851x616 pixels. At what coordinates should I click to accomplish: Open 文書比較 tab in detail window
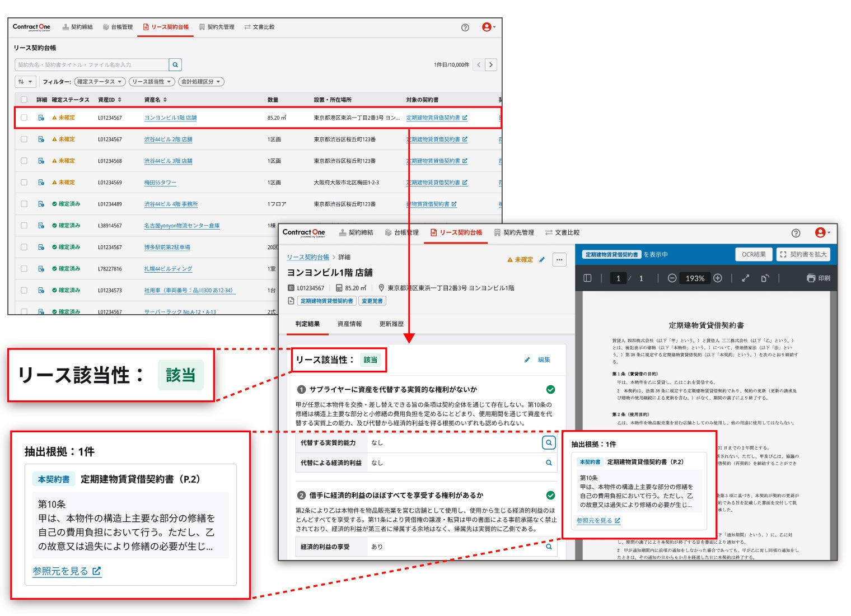click(562, 232)
